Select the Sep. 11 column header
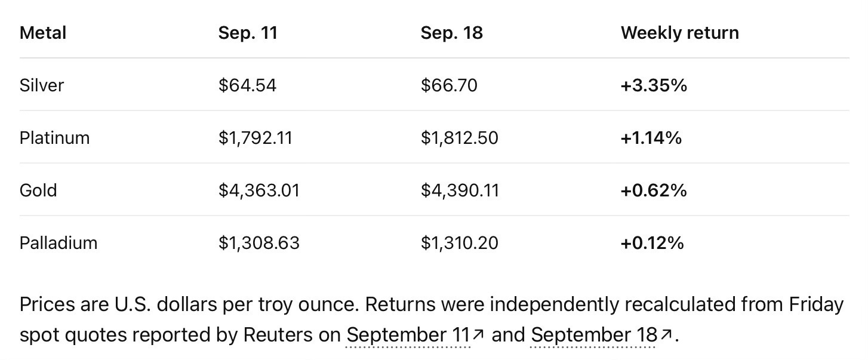This screenshot has height=360, width=868. point(248,33)
